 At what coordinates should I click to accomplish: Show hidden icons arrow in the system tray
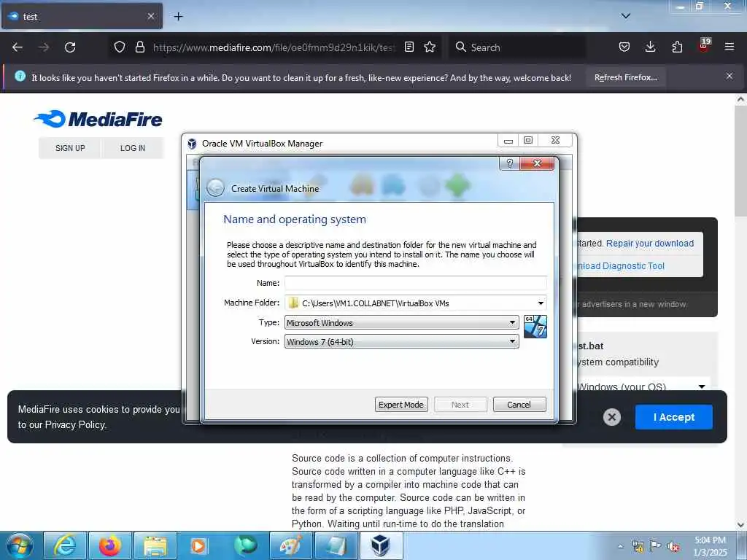point(620,547)
